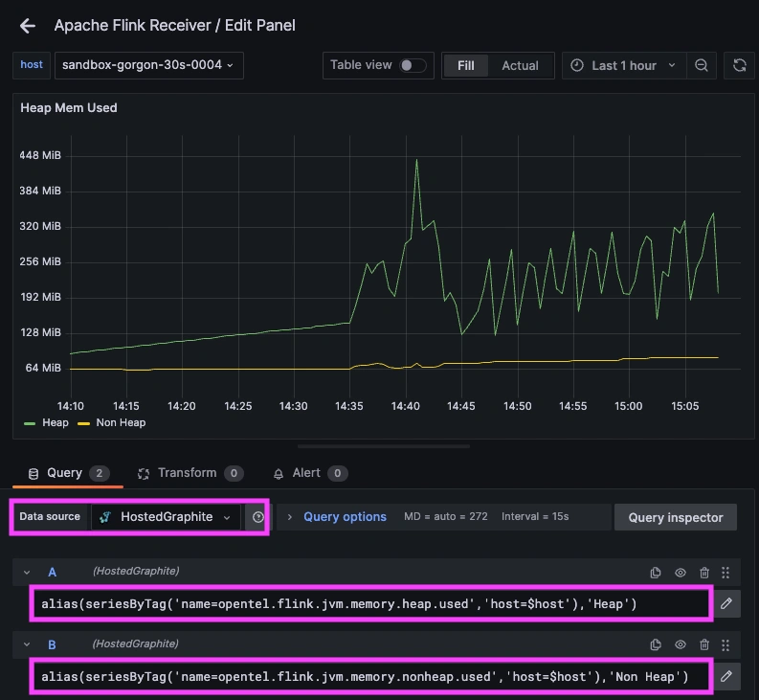This screenshot has width=759, height=700.
Task: Collapse query B row
Action: point(27,644)
